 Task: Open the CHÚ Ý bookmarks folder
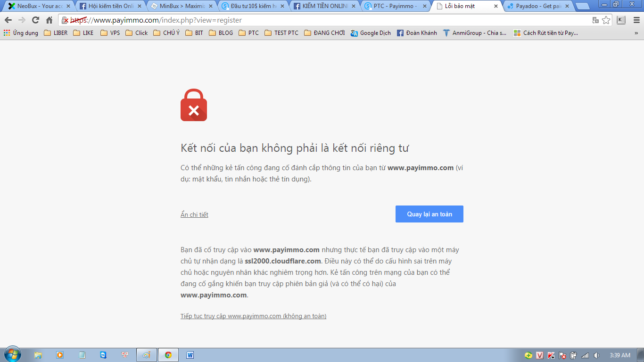coord(167,33)
